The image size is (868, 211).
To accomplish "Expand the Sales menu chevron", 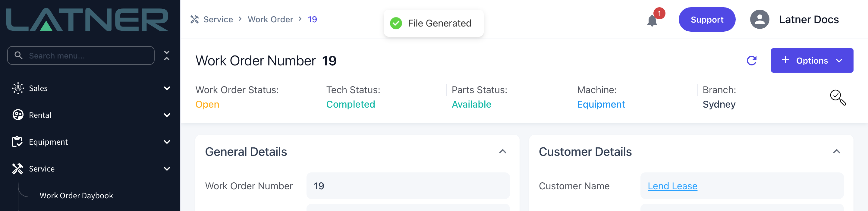I will [167, 88].
